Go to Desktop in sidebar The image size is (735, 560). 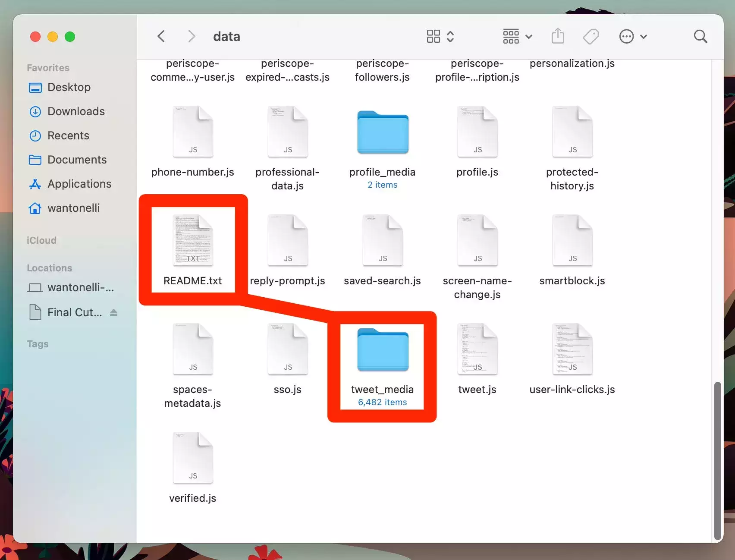point(69,88)
